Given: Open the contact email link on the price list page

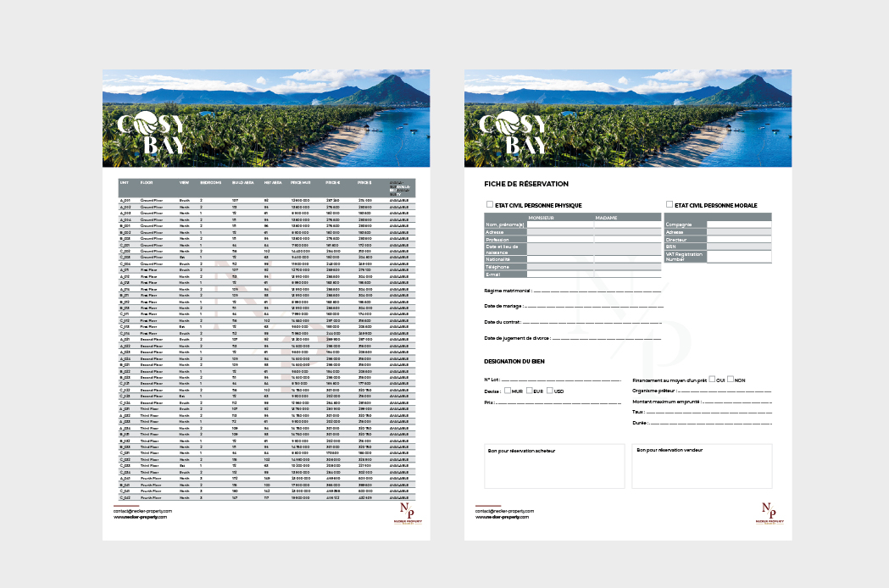Looking at the screenshot, I should [x=142, y=511].
